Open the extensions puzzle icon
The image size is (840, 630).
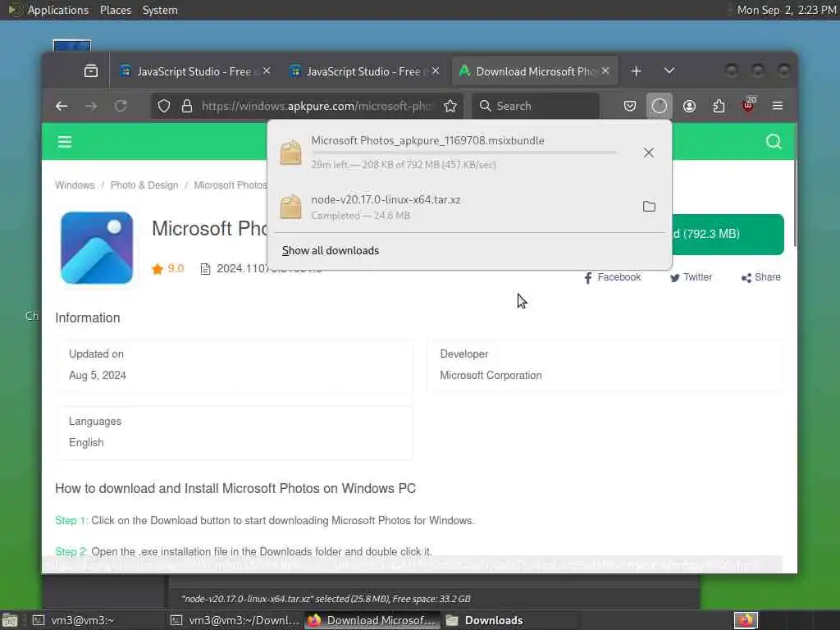pos(719,106)
